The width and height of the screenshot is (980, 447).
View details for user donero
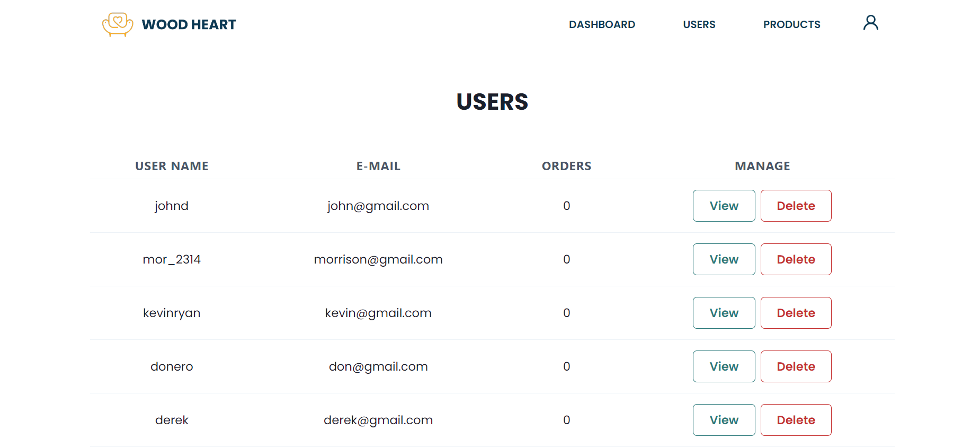coord(724,366)
